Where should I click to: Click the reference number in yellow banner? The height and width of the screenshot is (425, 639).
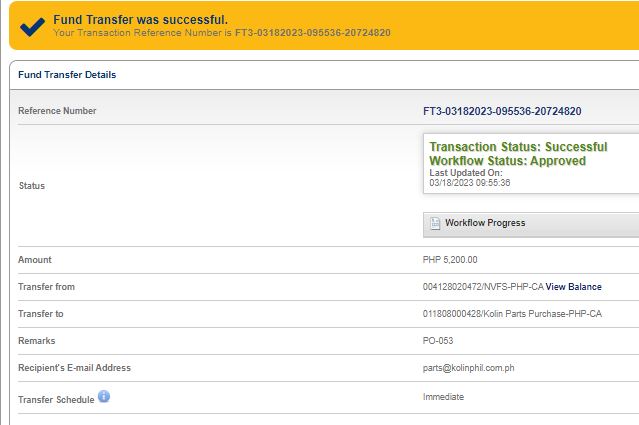[313, 33]
